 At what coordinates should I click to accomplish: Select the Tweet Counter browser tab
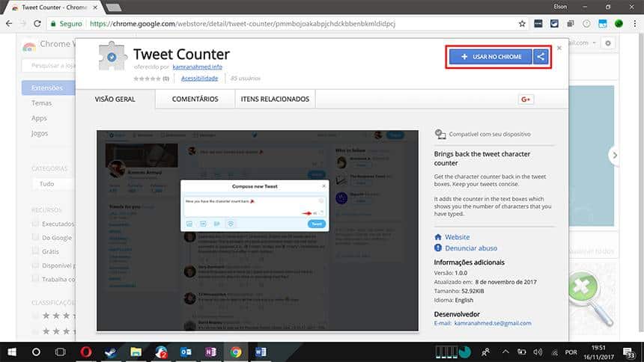click(x=53, y=7)
